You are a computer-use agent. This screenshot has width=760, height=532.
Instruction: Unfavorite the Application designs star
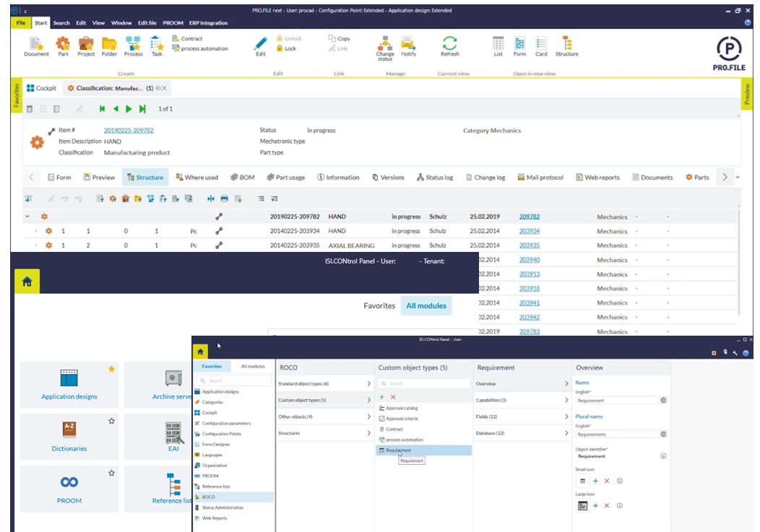111,369
